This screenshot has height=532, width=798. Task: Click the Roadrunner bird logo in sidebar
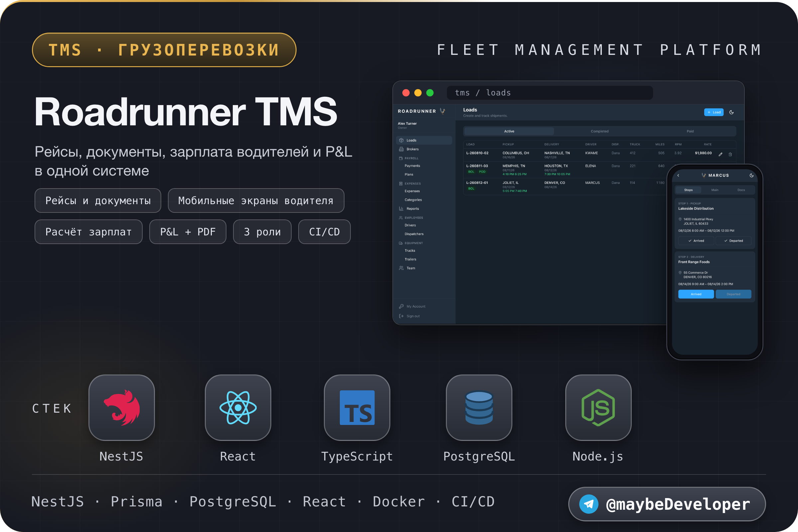[x=443, y=111]
